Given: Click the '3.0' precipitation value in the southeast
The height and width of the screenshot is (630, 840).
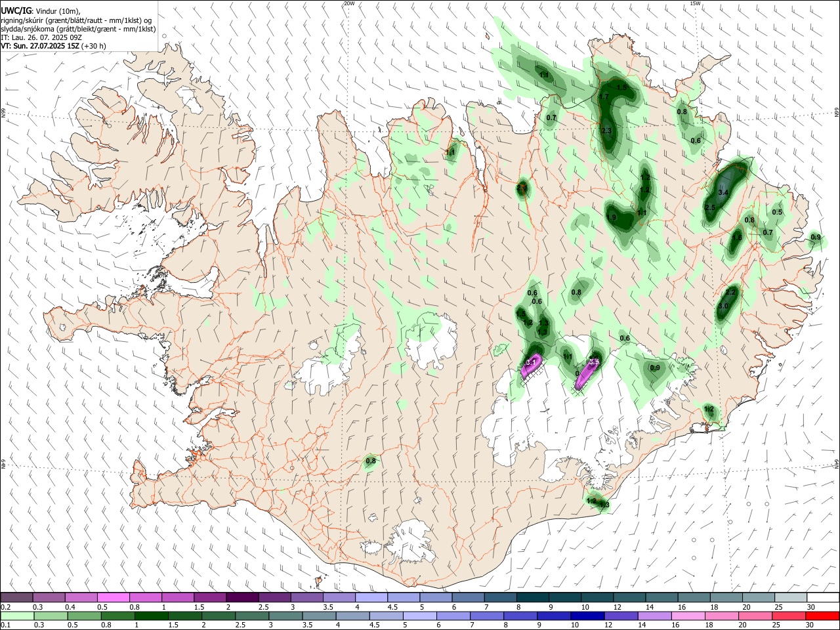Looking at the screenshot, I should [723, 306].
